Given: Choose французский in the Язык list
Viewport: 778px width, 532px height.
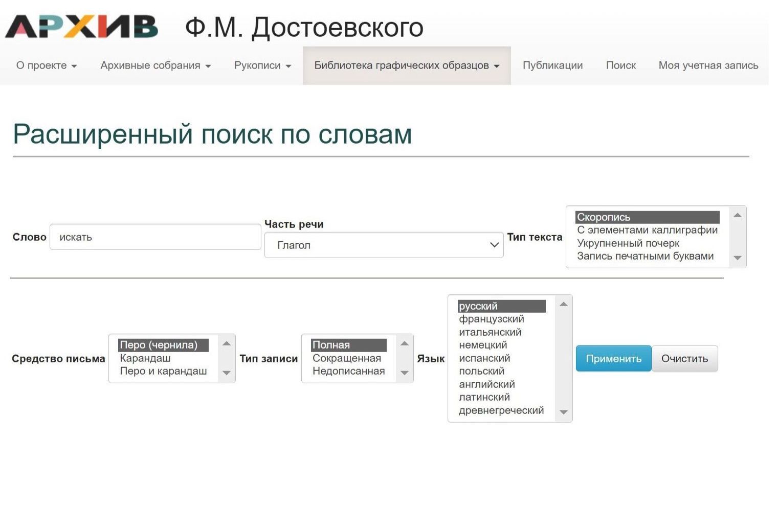Looking at the screenshot, I should 492,319.
